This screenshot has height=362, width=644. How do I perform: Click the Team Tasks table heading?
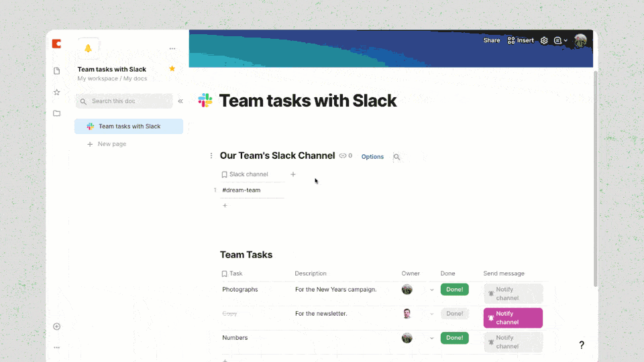[x=246, y=255]
